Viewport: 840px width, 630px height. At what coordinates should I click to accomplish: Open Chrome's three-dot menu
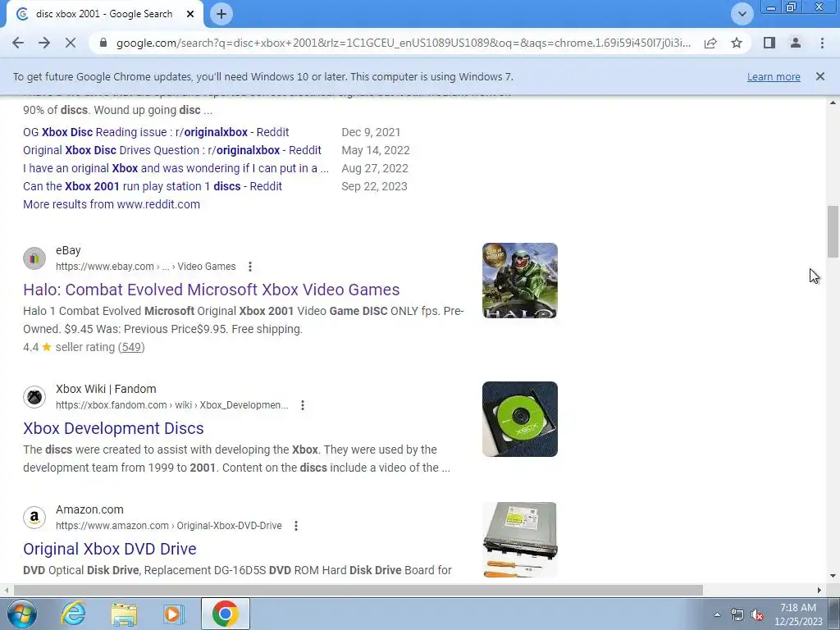coord(822,43)
